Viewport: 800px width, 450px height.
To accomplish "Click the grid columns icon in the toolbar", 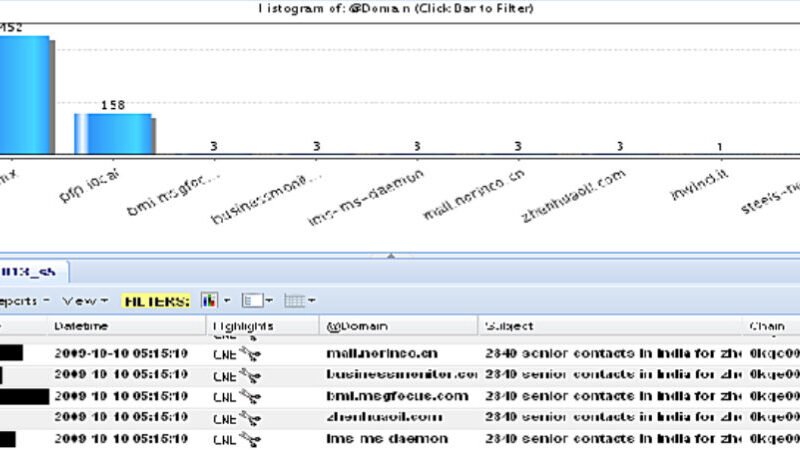I will (x=294, y=300).
